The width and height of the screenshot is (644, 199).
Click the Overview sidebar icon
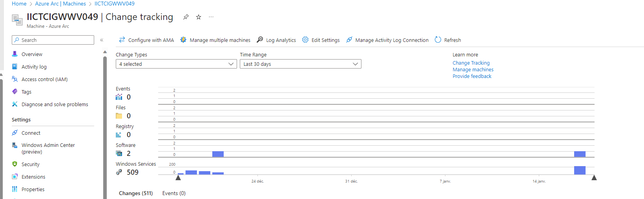tap(15, 54)
